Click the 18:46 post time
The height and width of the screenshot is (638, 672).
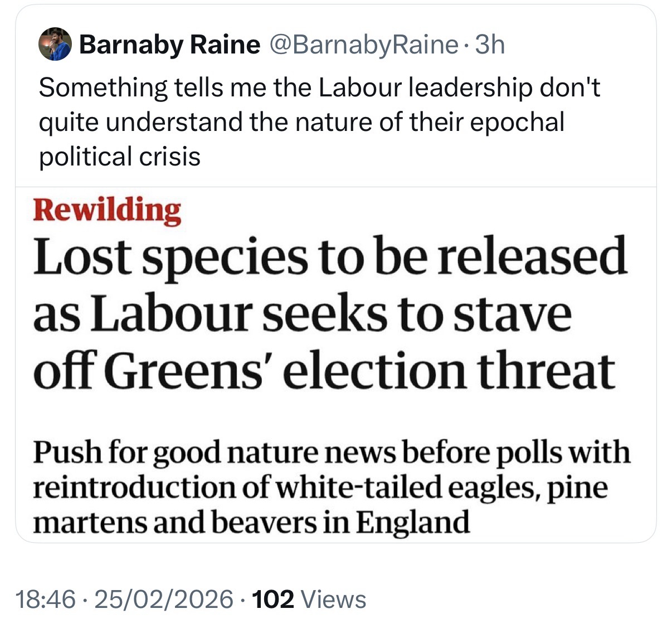(x=45, y=600)
